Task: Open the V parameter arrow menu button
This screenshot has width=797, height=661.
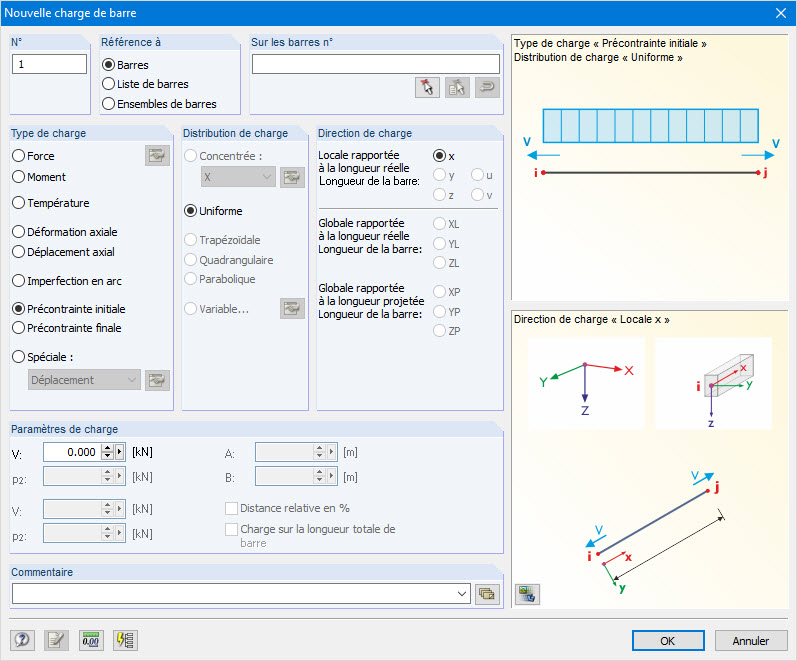Action: [119, 452]
